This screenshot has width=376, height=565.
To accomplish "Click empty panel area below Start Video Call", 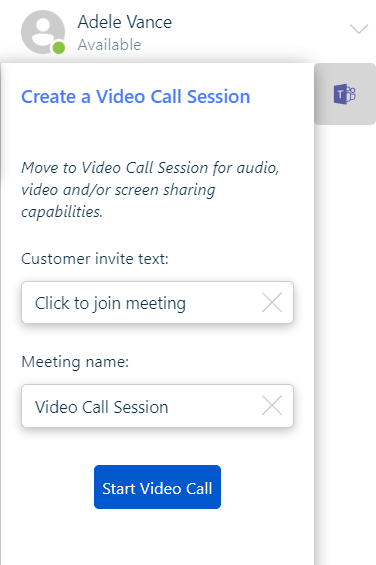I will [x=157, y=537].
